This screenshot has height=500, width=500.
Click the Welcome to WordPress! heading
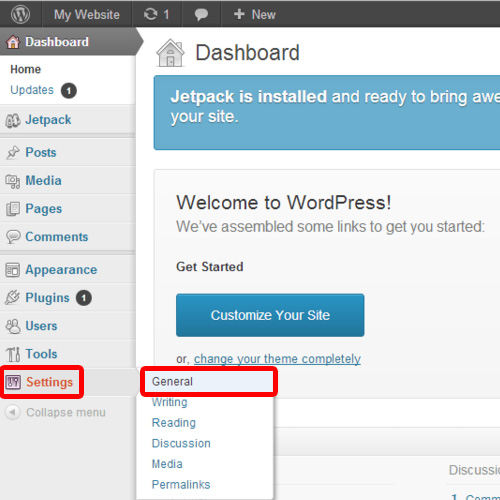(284, 203)
